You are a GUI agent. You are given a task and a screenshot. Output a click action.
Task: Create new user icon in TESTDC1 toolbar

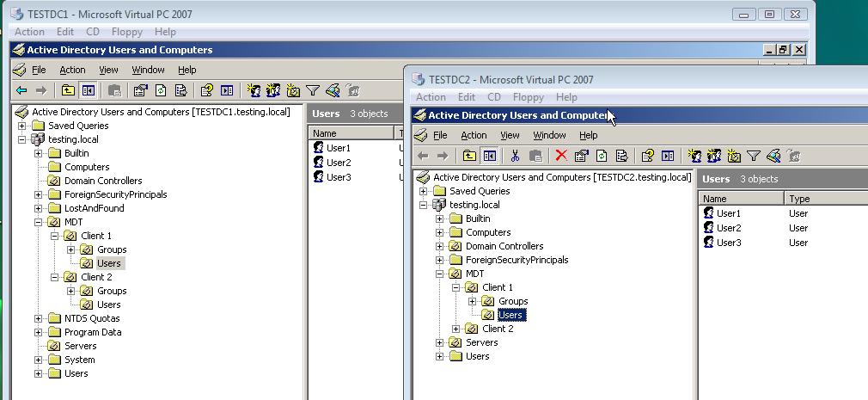[x=254, y=90]
